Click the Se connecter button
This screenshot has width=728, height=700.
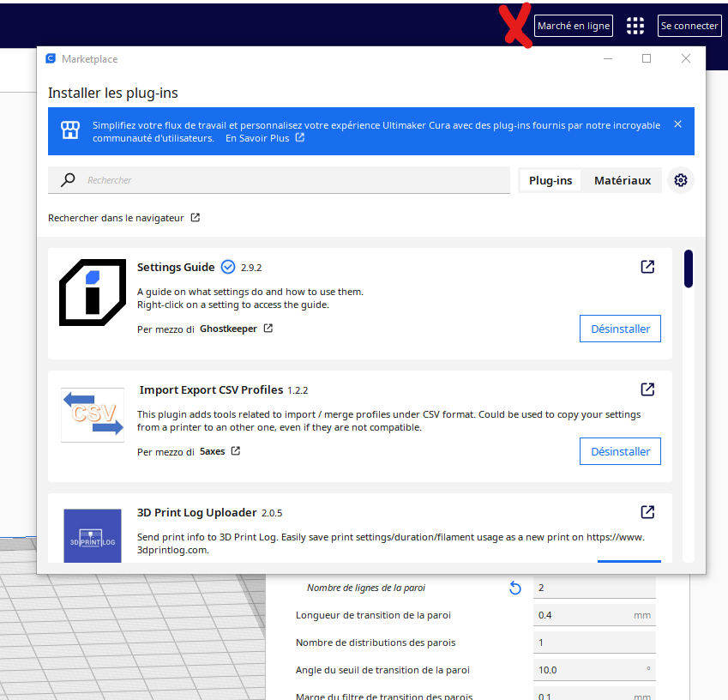[689, 26]
